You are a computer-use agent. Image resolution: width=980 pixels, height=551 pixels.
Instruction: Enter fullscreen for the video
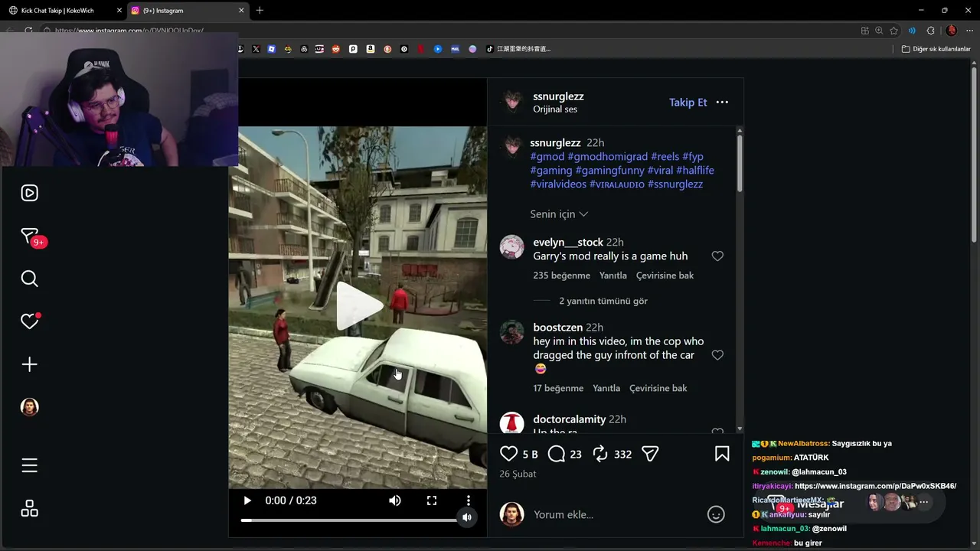click(432, 500)
